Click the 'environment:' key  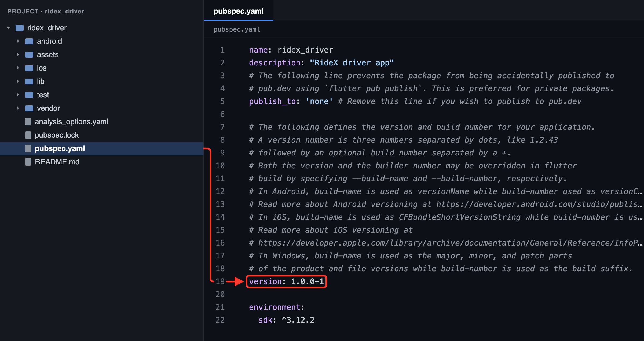pos(277,307)
